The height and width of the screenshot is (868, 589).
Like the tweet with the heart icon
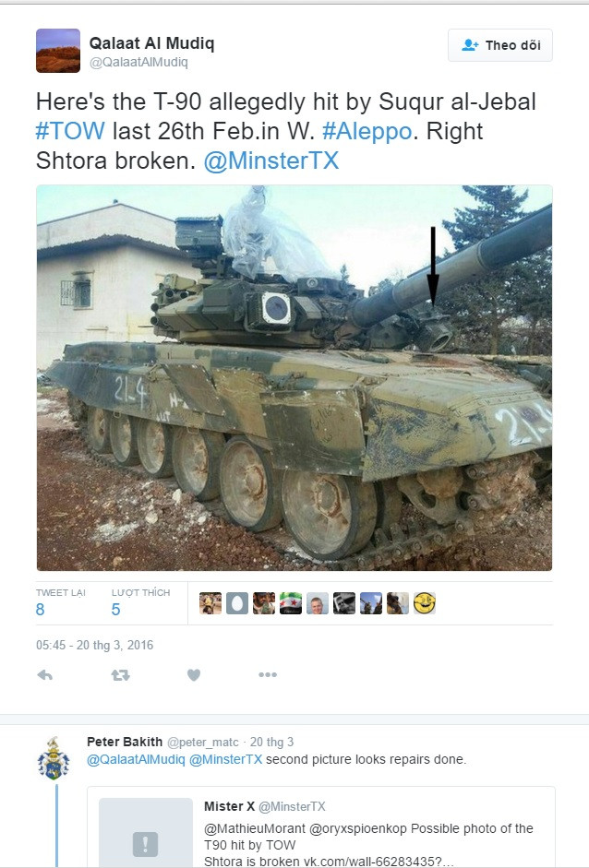[x=193, y=675]
